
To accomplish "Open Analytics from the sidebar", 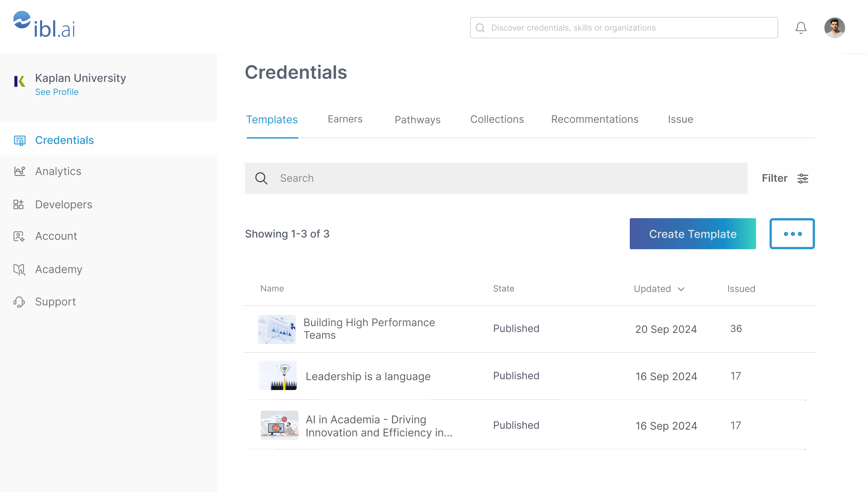I will point(58,171).
